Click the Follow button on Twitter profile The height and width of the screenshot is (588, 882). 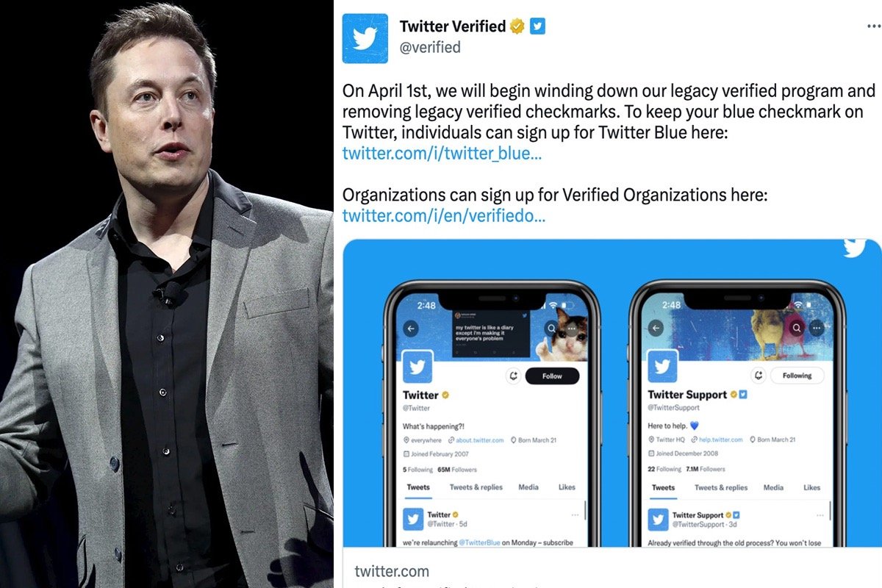point(552,376)
